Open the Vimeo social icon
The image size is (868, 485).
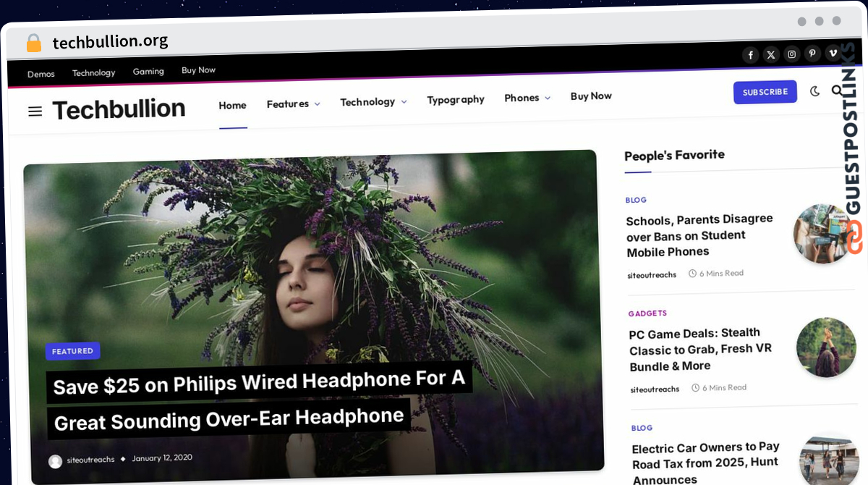[x=833, y=53]
